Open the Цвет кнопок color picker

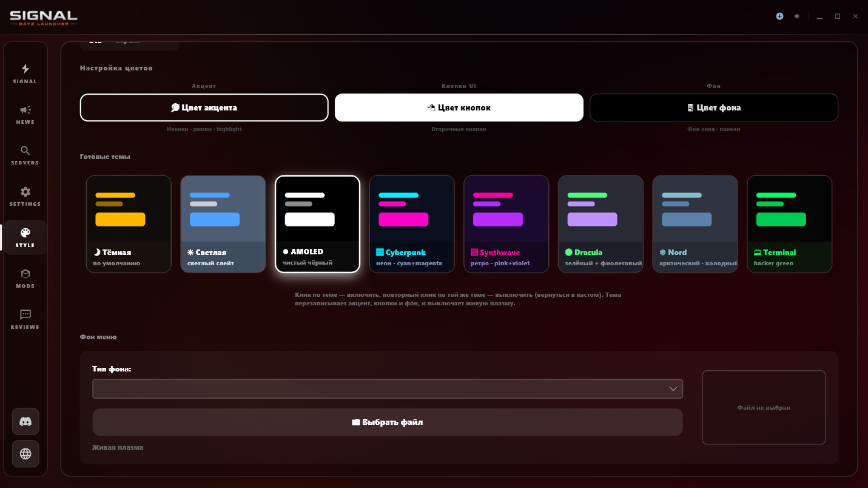[459, 107]
